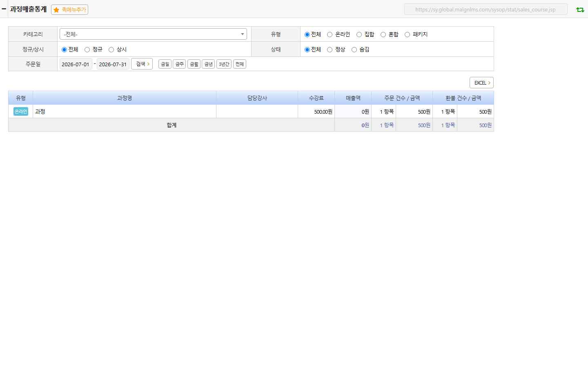Collapse panel with the minus icon
The width and height of the screenshot is (588, 368).
(x=4, y=9)
